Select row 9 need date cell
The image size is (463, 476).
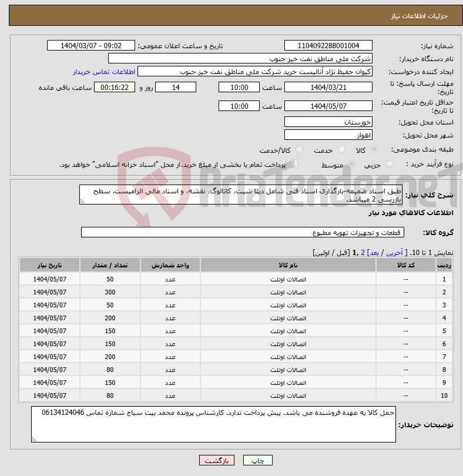(x=50, y=383)
